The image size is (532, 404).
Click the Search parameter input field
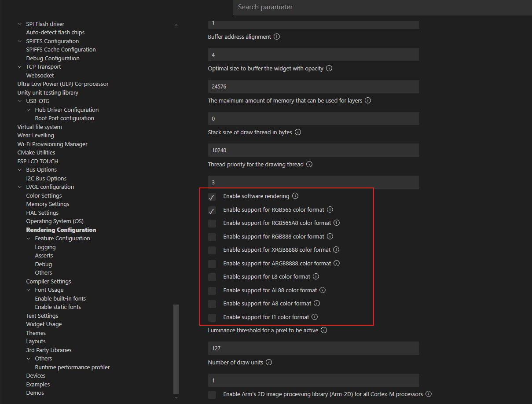pos(378,7)
